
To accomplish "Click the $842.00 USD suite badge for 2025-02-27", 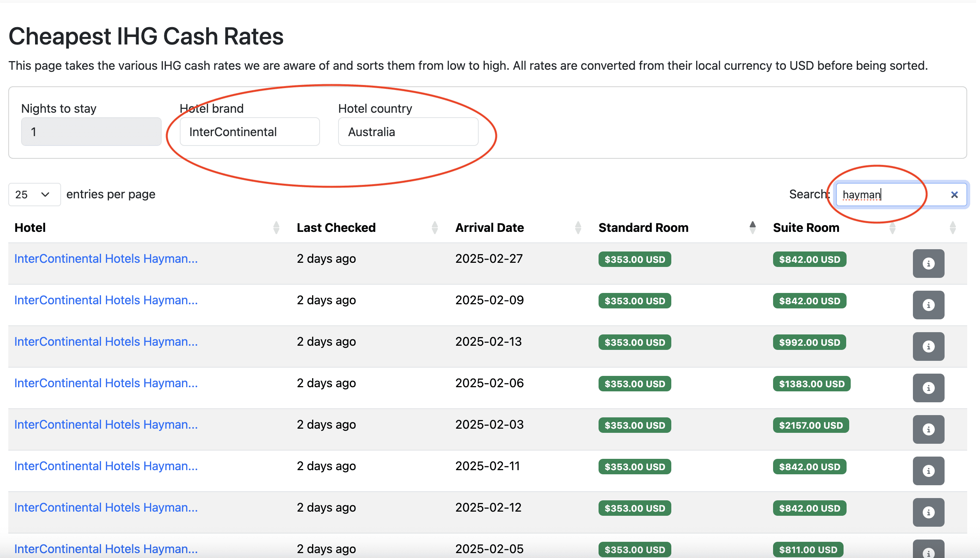I will click(x=809, y=259).
